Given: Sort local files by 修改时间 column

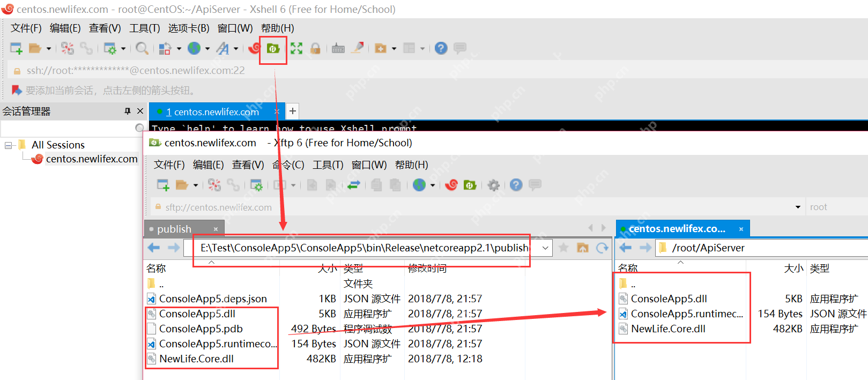Looking at the screenshot, I should 427,268.
